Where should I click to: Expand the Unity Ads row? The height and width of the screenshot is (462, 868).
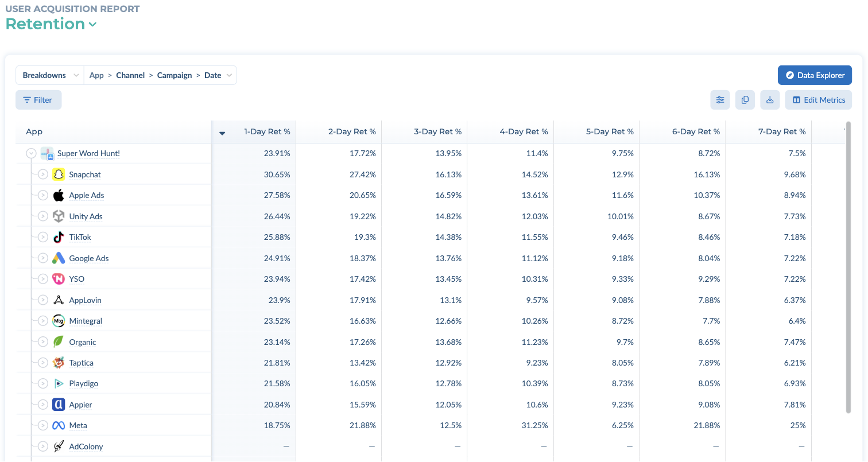(42, 216)
